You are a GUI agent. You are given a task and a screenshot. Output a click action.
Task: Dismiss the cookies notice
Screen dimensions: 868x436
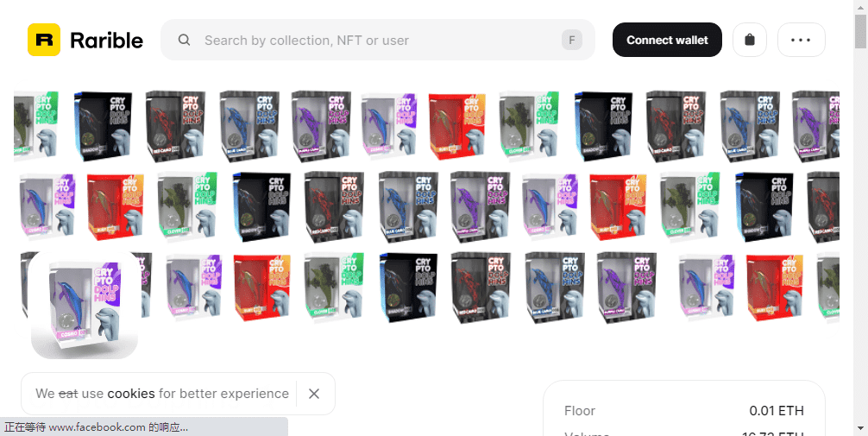tap(314, 394)
